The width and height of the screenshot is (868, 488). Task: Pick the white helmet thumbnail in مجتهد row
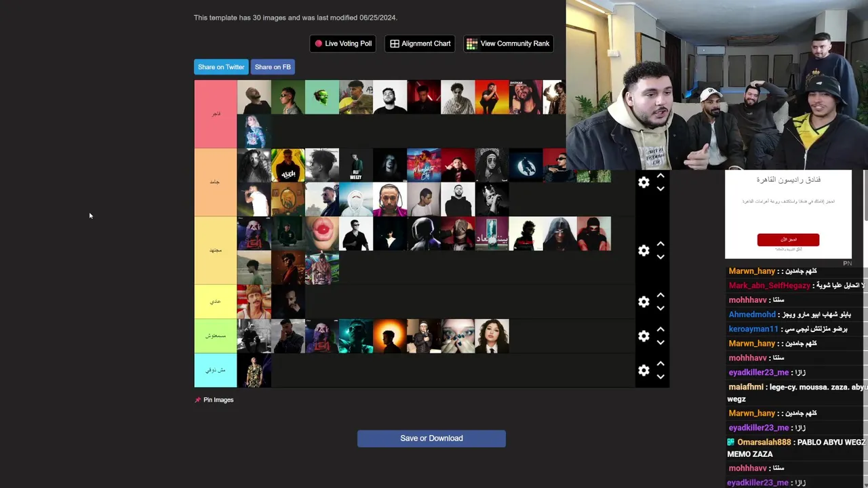pyautogui.click(x=424, y=234)
